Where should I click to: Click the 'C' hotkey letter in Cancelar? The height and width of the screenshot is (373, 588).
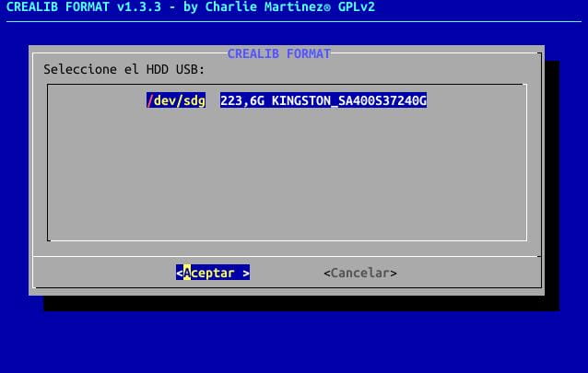[x=335, y=273]
